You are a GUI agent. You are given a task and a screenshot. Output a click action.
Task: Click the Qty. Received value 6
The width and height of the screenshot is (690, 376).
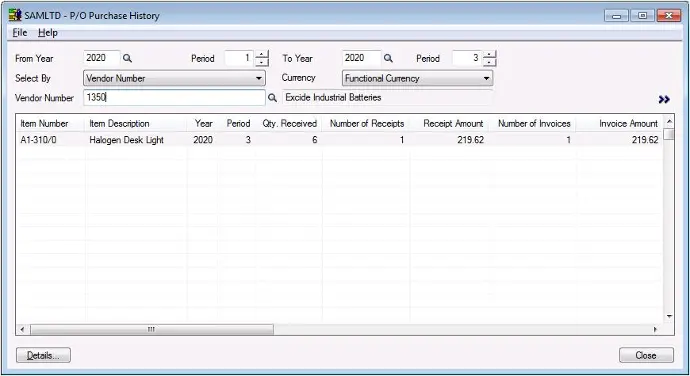click(289, 140)
